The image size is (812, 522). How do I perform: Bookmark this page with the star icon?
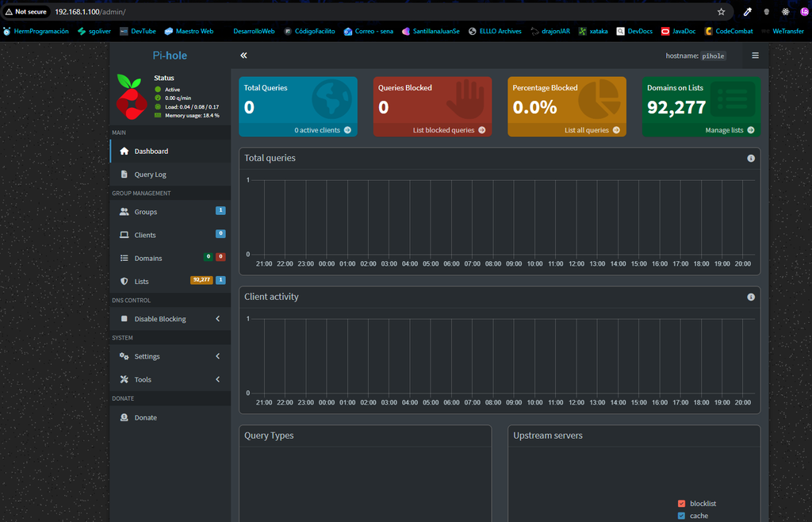point(722,11)
